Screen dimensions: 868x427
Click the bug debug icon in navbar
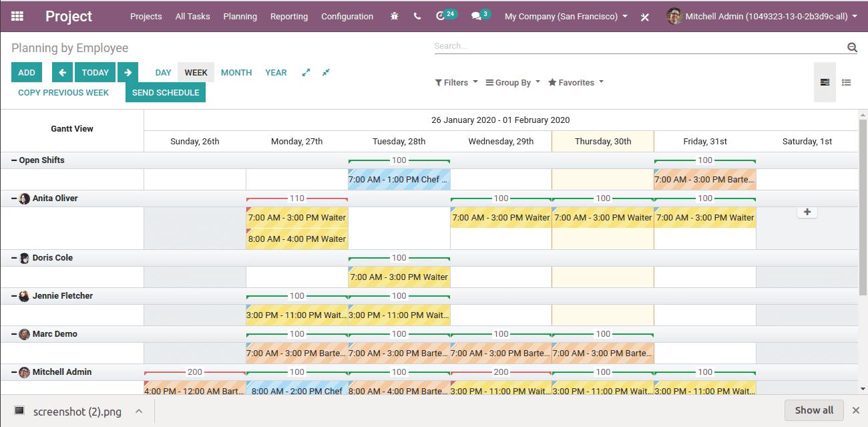(395, 16)
